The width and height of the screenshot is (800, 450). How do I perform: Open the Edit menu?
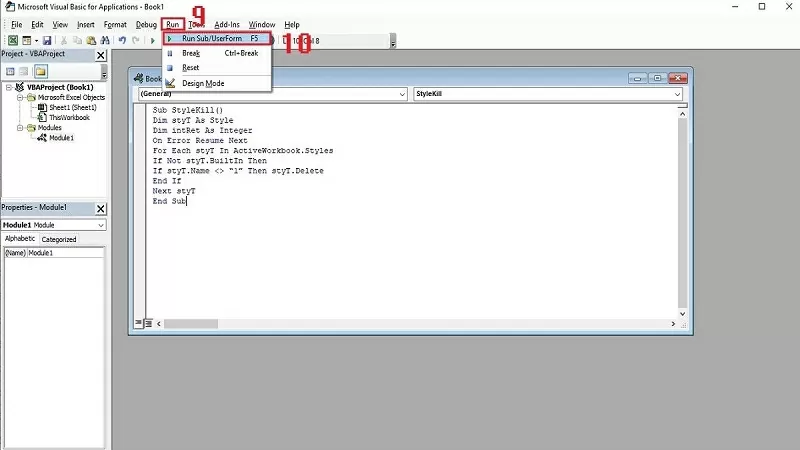coord(37,24)
